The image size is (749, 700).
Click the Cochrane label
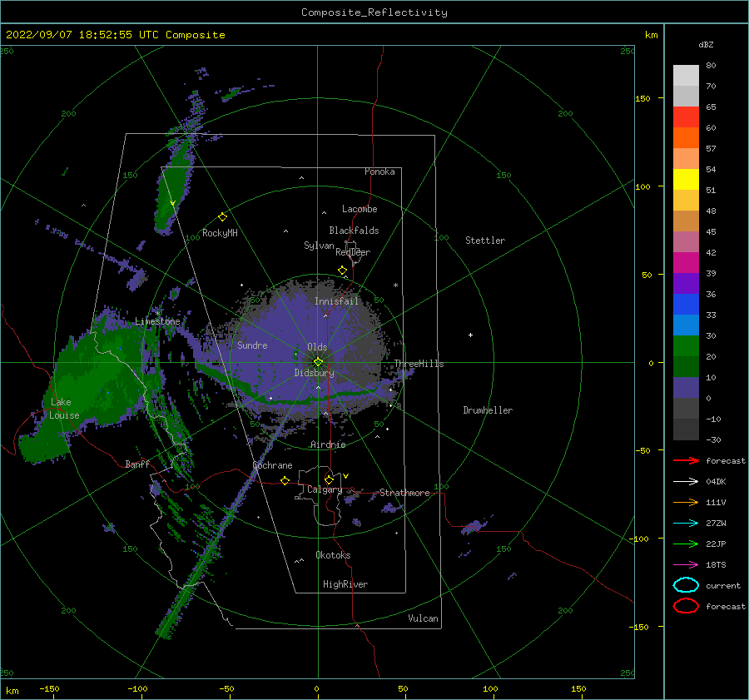[x=272, y=465]
